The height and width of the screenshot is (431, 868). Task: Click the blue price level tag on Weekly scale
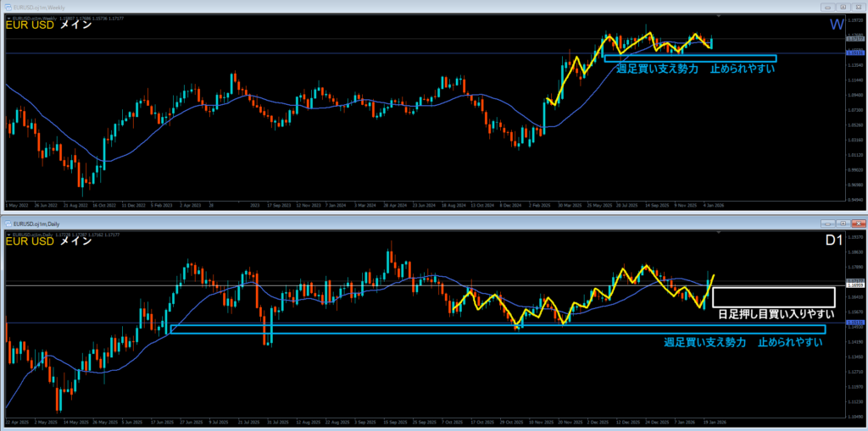(x=854, y=53)
